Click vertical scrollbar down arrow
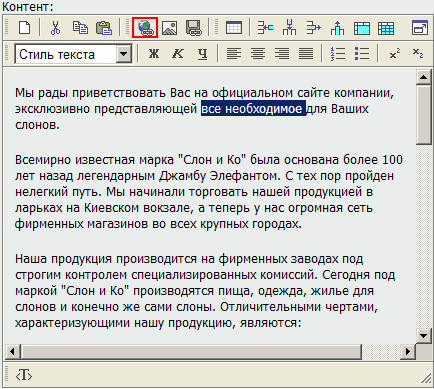 click(x=424, y=336)
